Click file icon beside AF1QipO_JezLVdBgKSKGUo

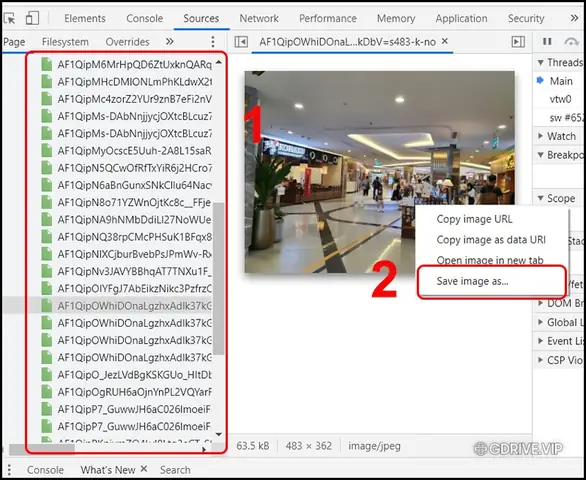click(x=47, y=375)
